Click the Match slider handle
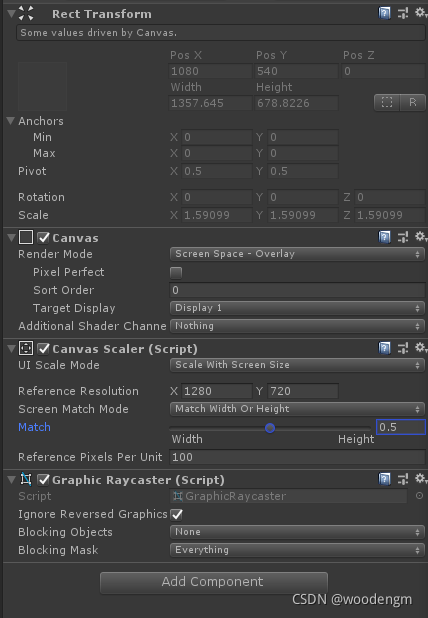Image resolution: width=428 pixels, height=618 pixels. pos(270,428)
